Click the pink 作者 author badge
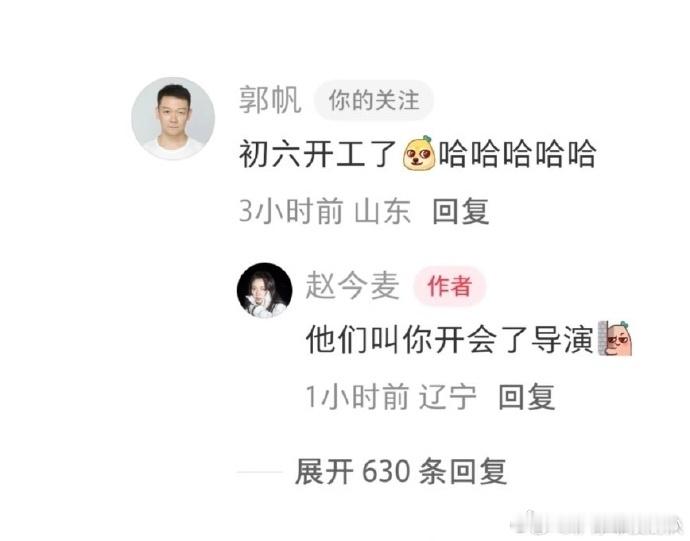The width and height of the screenshot is (690, 541). coord(449,286)
